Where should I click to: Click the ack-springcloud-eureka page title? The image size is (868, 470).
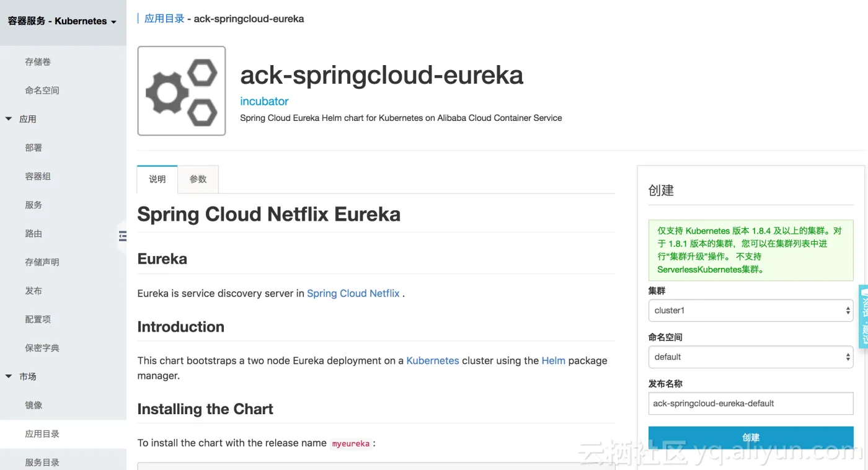pos(382,75)
